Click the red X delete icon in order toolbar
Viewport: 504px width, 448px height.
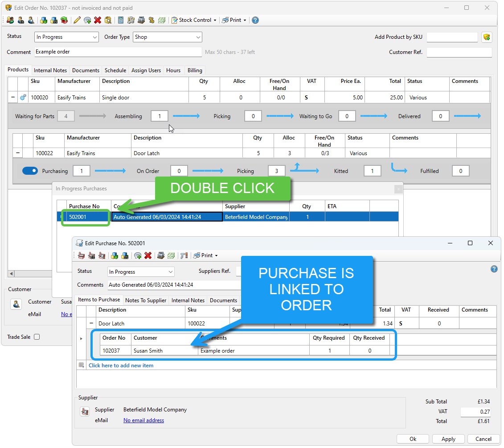(98, 20)
